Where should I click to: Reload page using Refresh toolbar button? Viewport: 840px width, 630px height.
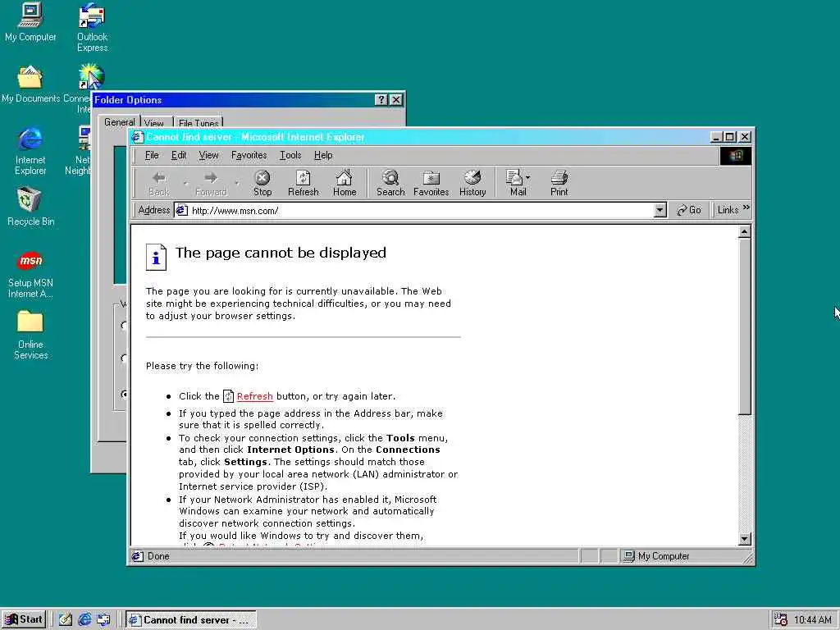coord(304,183)
